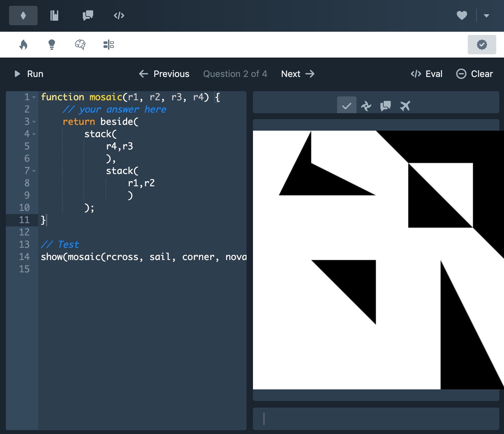Click the REPL input field at the bottom
The image size is (504, 434).
376,419
